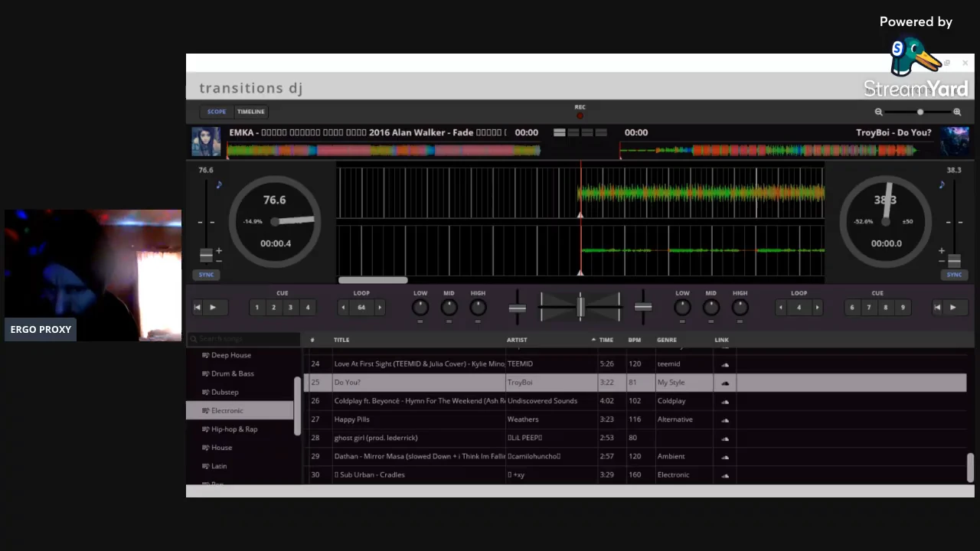Play the right deck track
Screen dimensions: 980x551
(x=952, y=308)
